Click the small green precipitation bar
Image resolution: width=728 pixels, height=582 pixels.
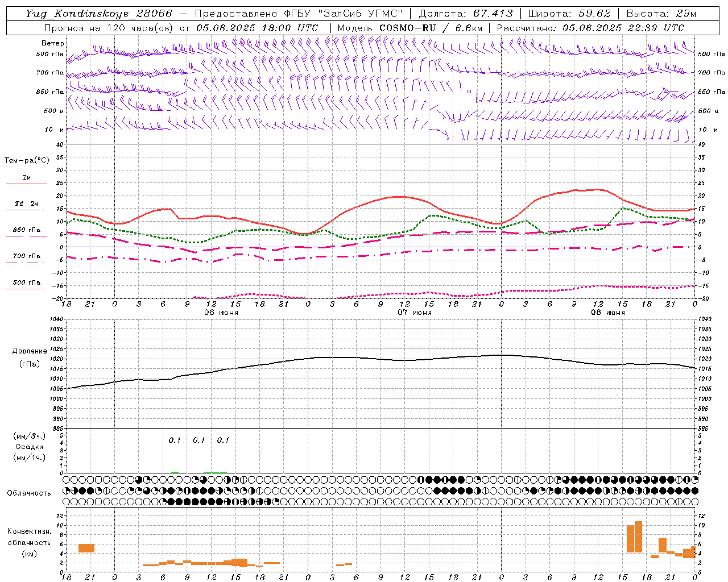(x=175, y=472)
